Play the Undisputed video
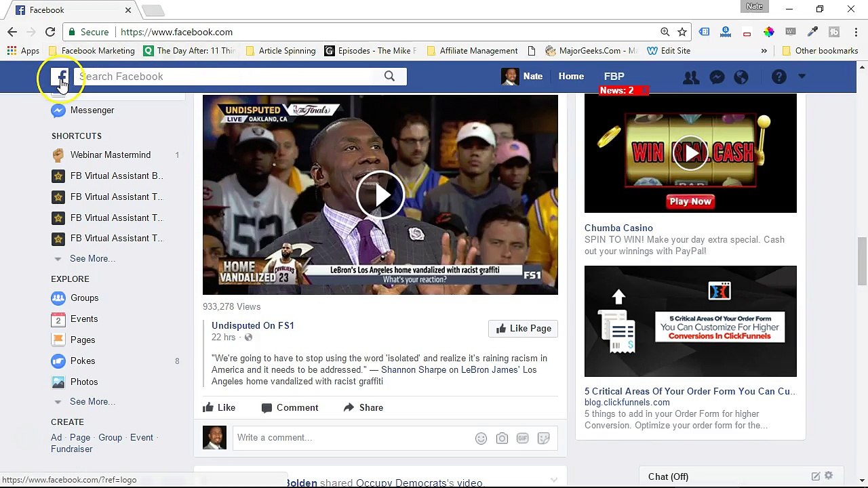Image resolution: width=868 pixels, height=488 pixels. coord(380,195)
